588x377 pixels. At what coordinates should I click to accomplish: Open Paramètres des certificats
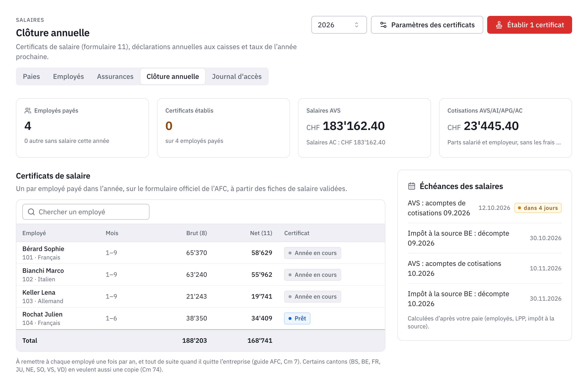[427, 25]
